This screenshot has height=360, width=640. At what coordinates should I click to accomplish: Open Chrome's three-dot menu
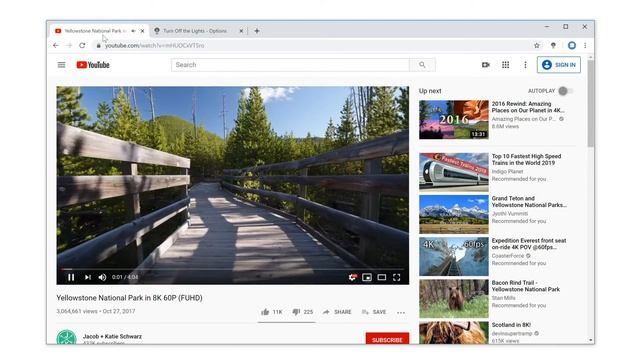[585, 45]
